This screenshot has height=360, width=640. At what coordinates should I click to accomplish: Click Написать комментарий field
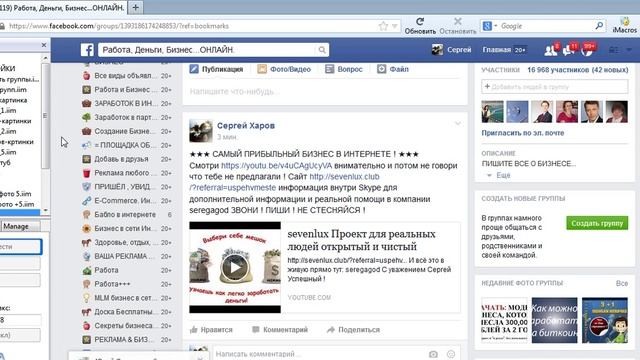point(318,354)
